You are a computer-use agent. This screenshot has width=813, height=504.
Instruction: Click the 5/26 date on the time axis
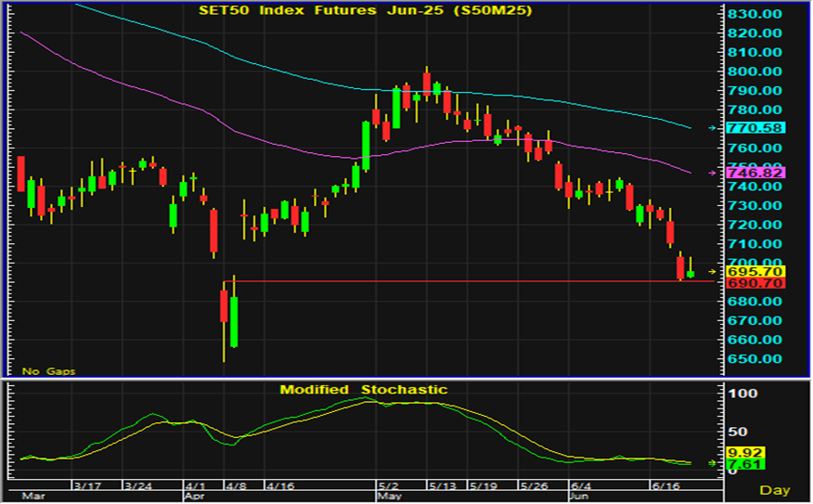(x=534, y=486)
